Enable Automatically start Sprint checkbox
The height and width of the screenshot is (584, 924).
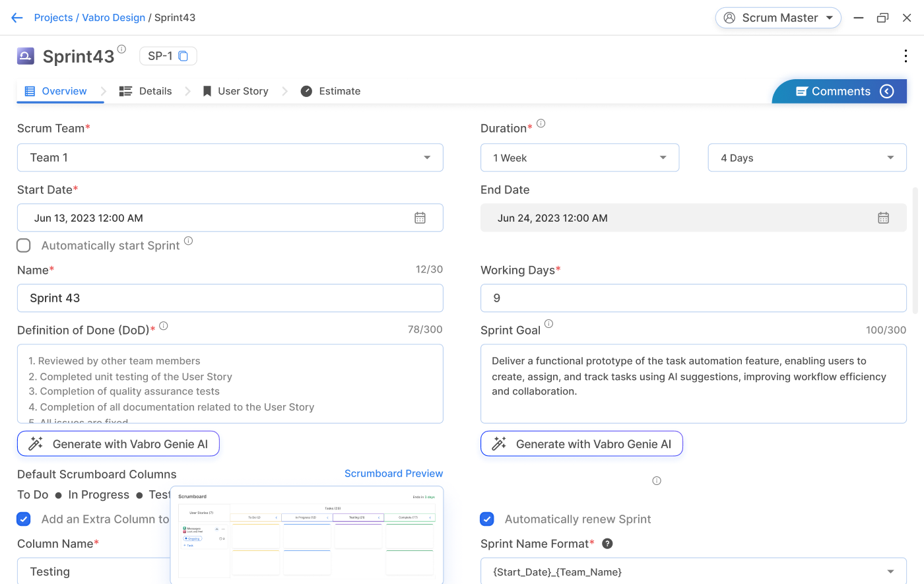[24, 245]
